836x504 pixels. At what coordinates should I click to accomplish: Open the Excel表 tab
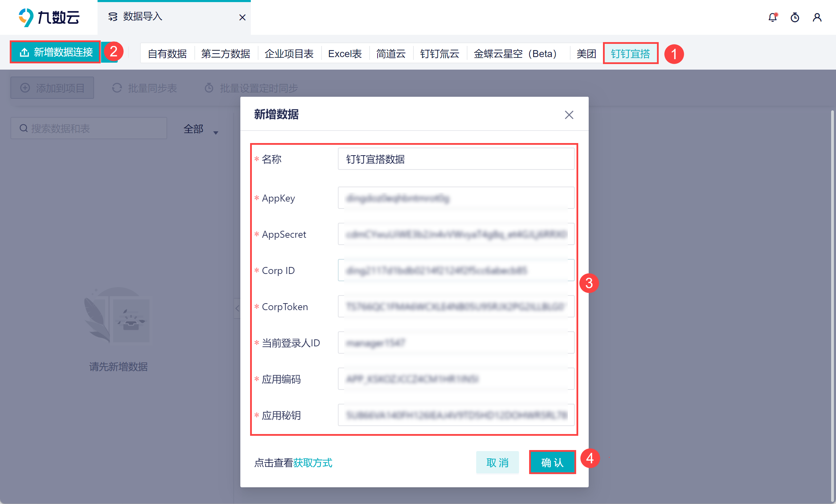click(x=345, y=54)
